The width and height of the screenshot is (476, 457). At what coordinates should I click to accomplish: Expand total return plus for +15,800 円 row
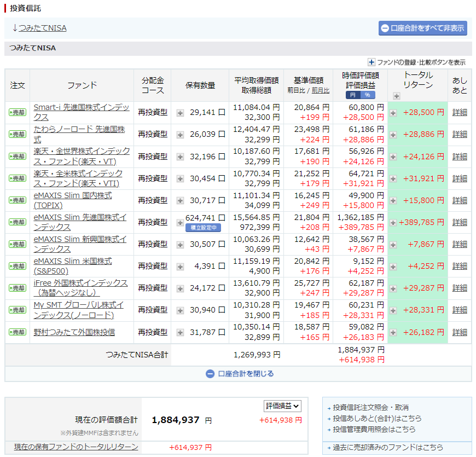393,201
